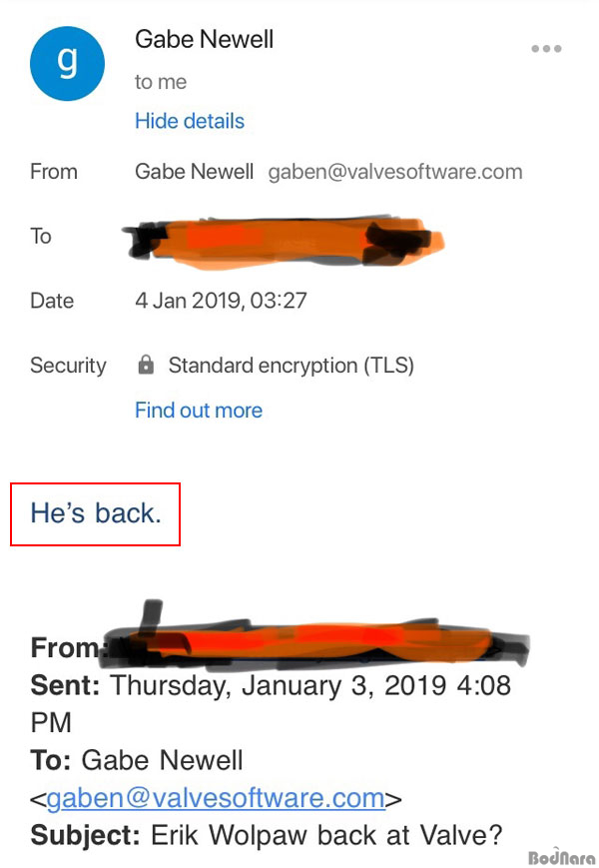Screen dimensions: 599x868
Task: Tap the gaben@valvesoftware.com link in quoted message
Action: tap(216, 798)
